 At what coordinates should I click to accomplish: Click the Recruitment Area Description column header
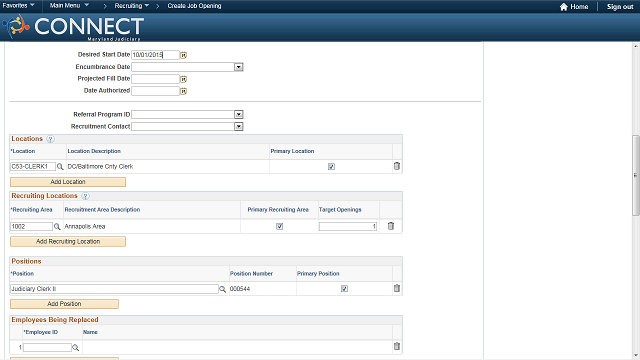102,210
